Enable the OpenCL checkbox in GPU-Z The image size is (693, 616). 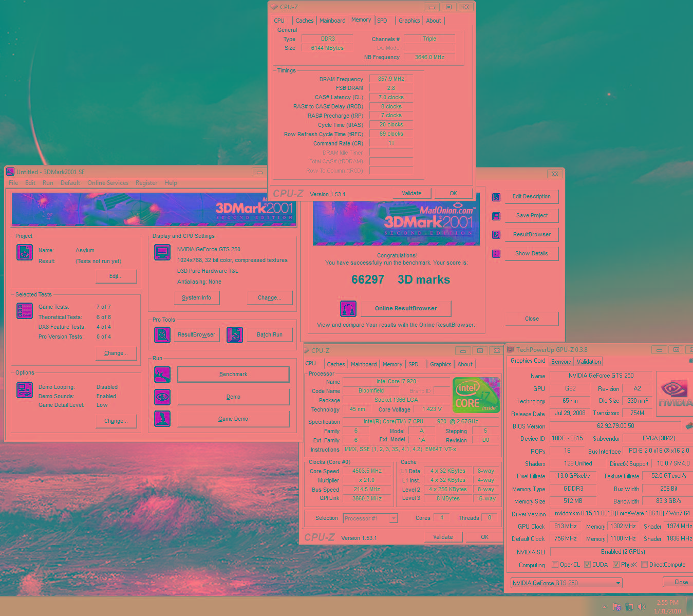pyautogui.click(x=555, y=565)
